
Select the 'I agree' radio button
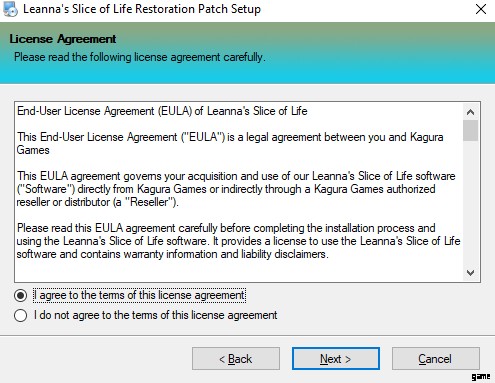point(21,295)
